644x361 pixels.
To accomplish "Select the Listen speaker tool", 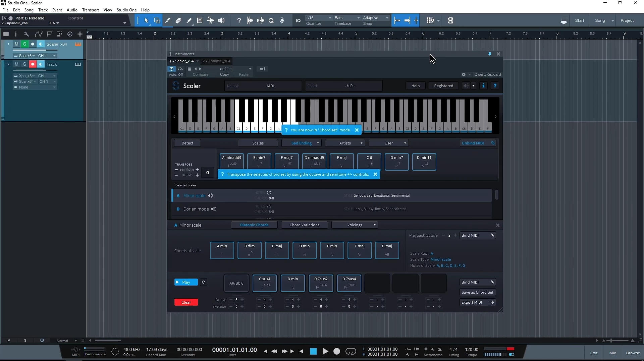I will (x=221, y=20).
